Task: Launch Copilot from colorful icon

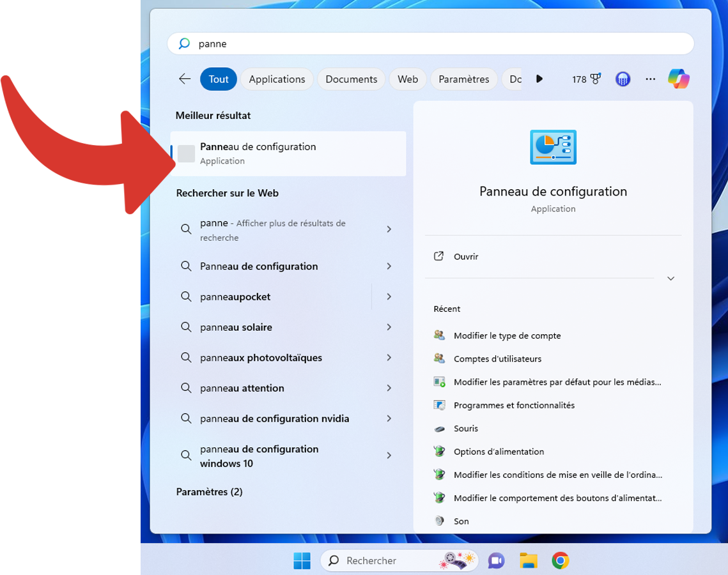Action: [x=679, y=79]
